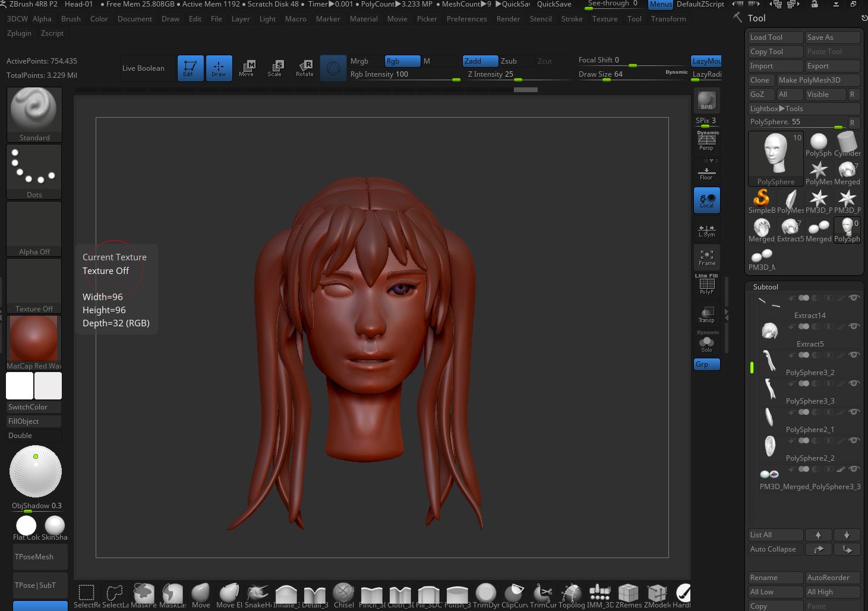
Task: Toggle visibility eye on Extract5 subtool
Action: 854,326
